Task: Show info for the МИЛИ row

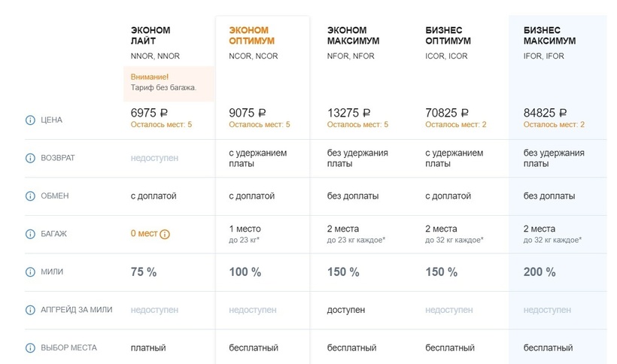Action: (31, 272)
